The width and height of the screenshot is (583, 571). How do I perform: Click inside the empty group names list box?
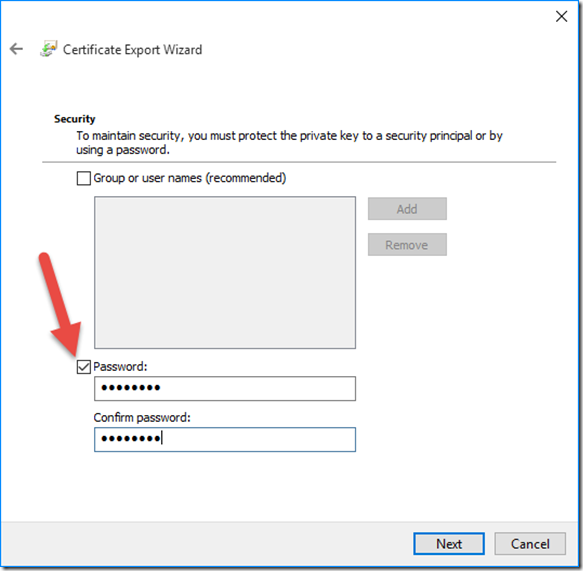225,272
